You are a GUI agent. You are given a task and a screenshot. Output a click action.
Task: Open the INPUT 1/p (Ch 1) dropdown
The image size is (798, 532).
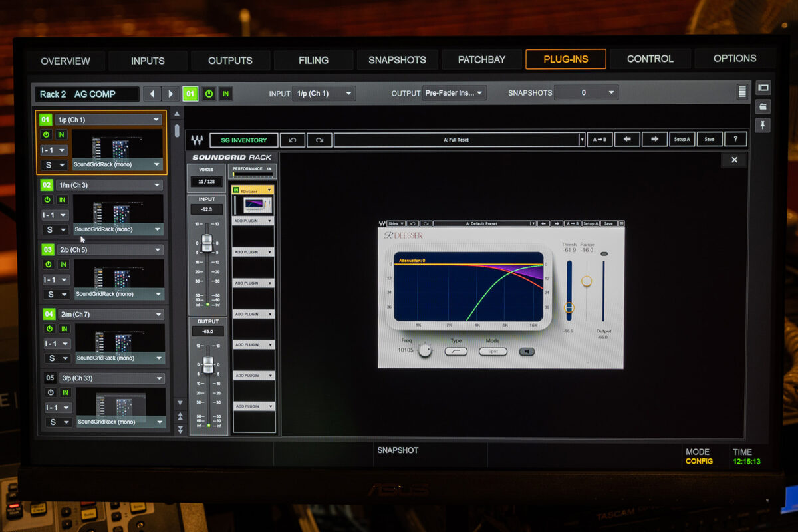(x=324, y=94)
